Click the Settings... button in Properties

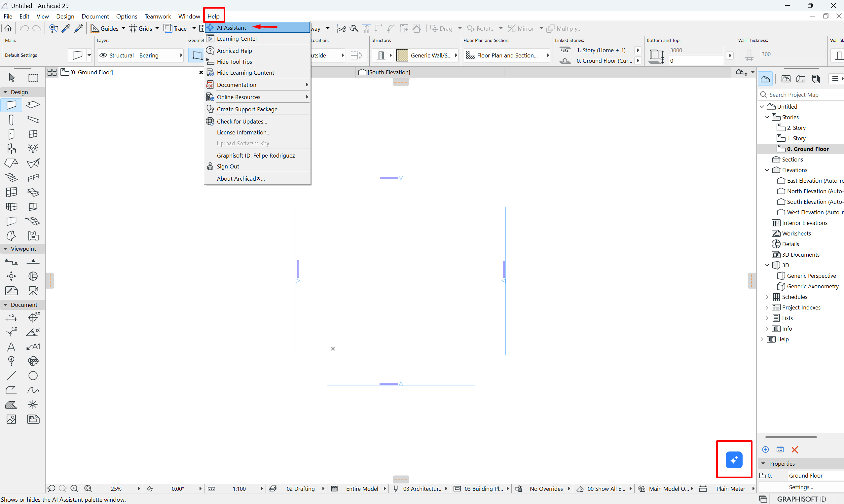[800, 487]
